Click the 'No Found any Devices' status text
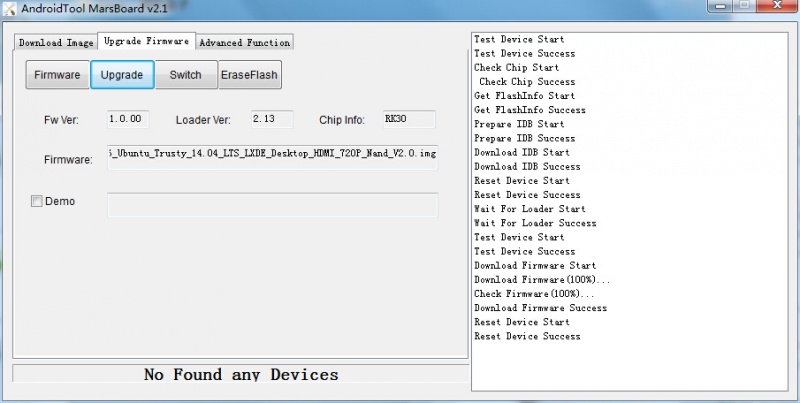Image resolution: width=800 pixels, height=403 pixels. 241,374
